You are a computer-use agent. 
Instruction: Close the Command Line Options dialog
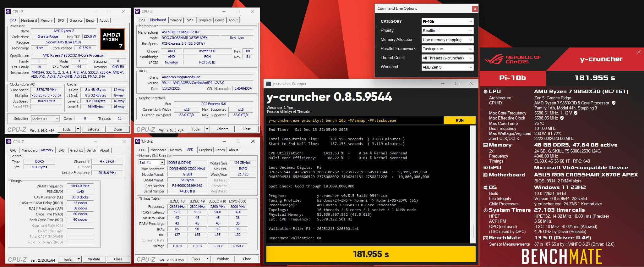475,9
